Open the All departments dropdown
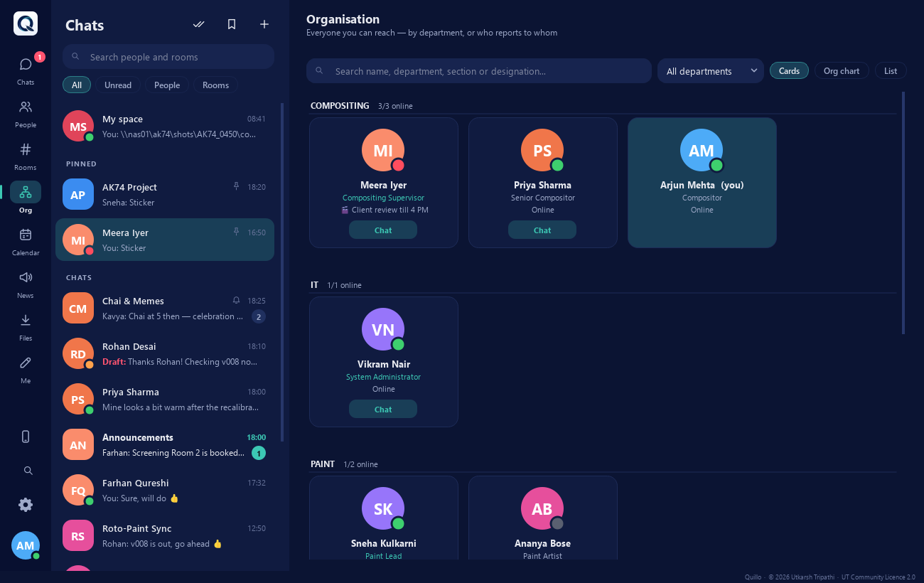The height and width of the screenshot is (583, 924). pos(711,70)
